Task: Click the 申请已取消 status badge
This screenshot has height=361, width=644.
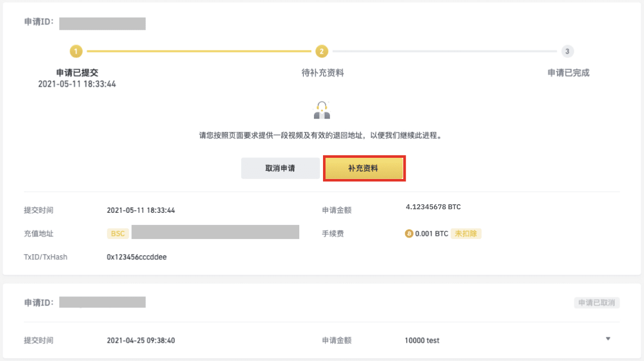Action: tap(597, 303)
